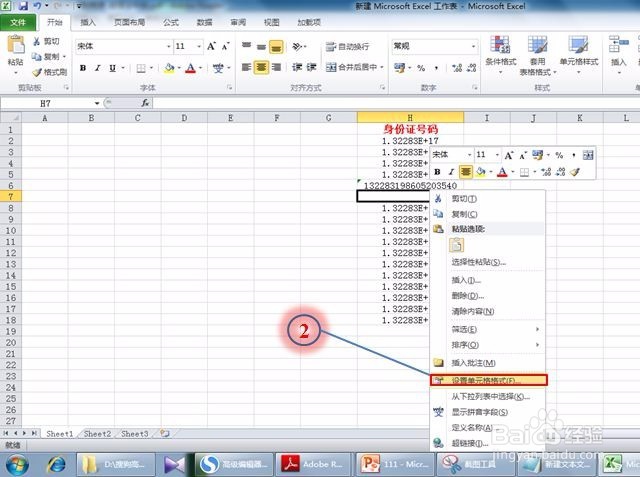Switch to Formulas (公式) tab
The height and width of the screenshot is (477, 640).
171,22
